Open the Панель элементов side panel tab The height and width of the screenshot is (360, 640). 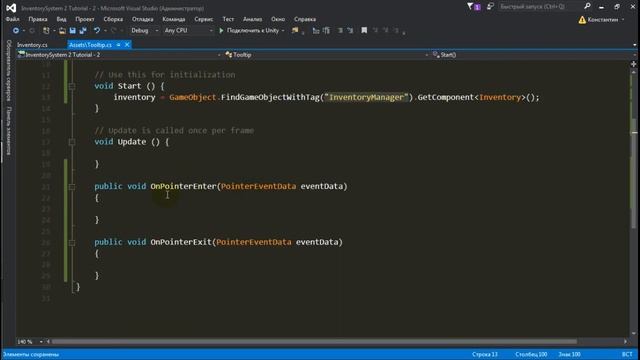pos(8,131)
